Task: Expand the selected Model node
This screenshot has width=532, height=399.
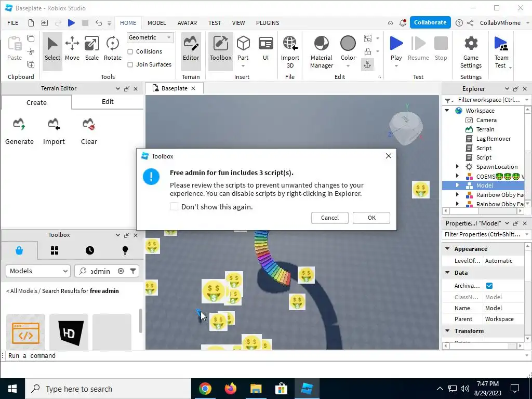Action: tap(457, 185)
